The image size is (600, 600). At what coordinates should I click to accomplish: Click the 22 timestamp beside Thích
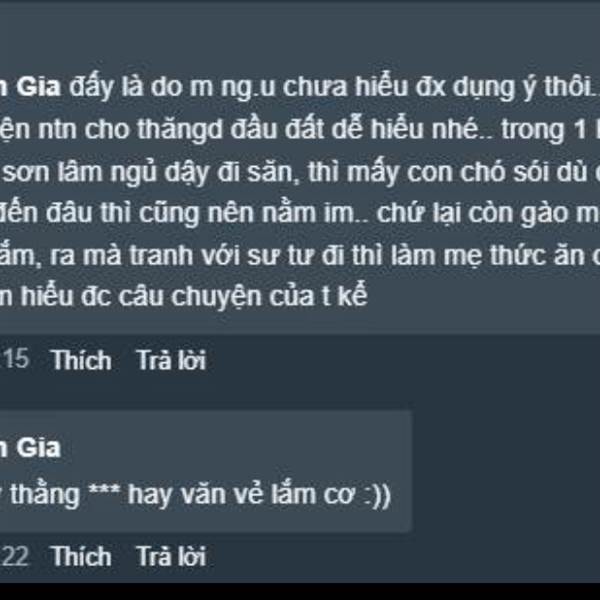pos(15,556)
